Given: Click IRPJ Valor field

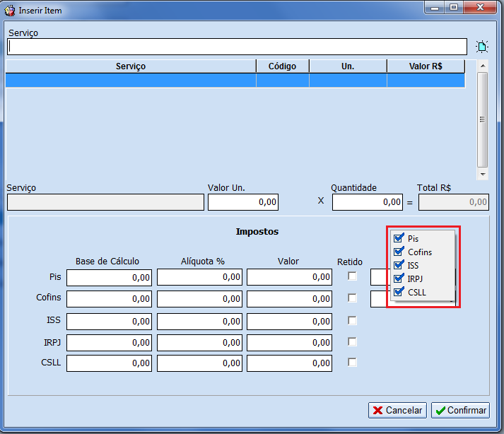Looking at the screenshot, I should point(289,343).
